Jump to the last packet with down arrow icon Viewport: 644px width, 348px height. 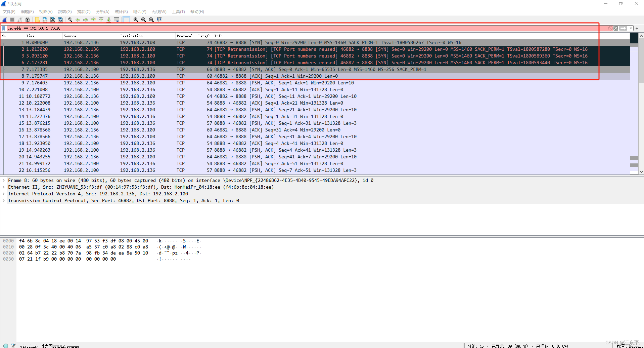109,20
